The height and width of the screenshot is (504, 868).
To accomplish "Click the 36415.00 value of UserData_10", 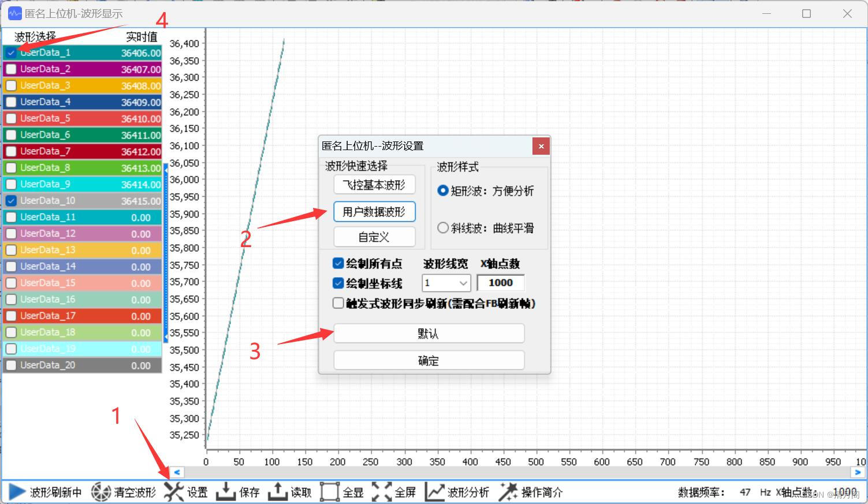I will 141,201.
